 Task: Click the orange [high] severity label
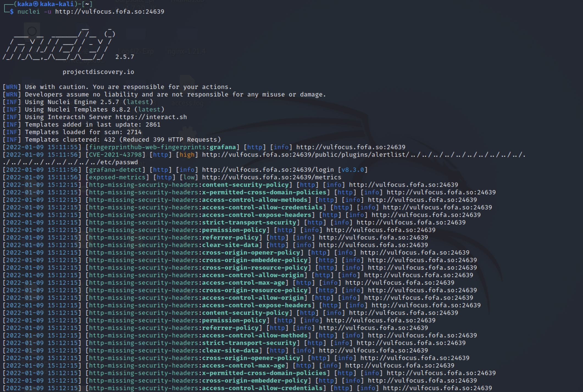point(187,155)
